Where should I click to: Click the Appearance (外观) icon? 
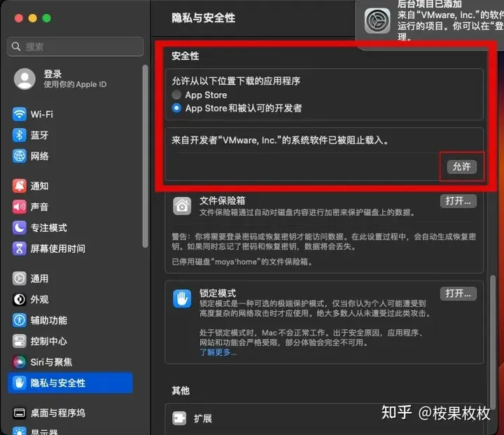pyautogui.click(x=20, y=299)
